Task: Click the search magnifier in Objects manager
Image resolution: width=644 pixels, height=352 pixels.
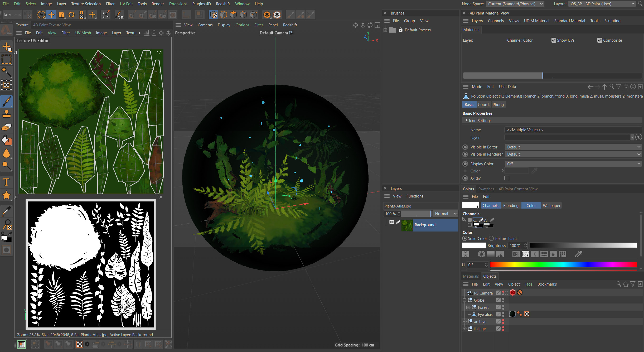Action: [618, 284]
